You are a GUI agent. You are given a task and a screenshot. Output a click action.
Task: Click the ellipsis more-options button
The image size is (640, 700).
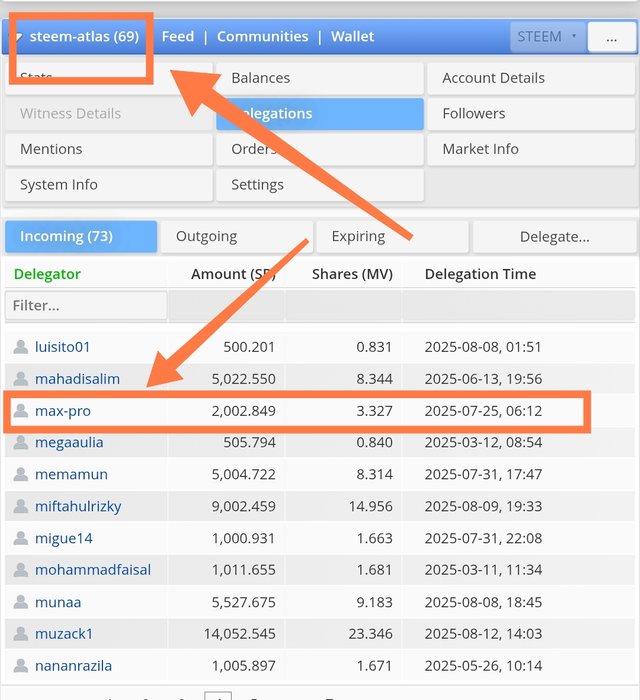point(611,37)
